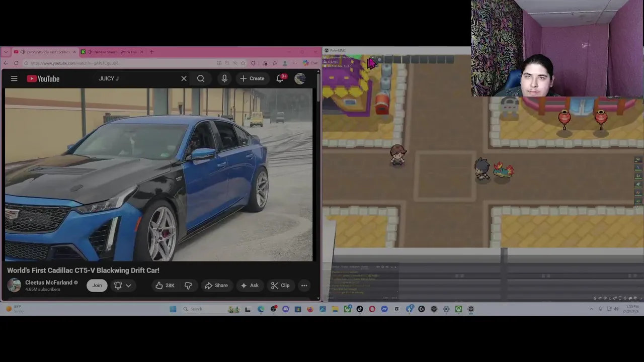The height and width of the screenshot is (362, 644).
Task: Open Discord from the taskbar
Action: (285, 309)
